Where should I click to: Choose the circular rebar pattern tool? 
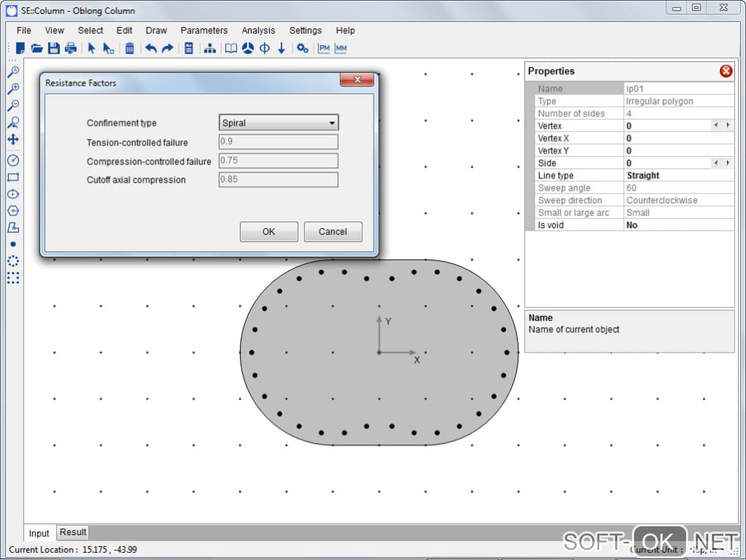tap(12, 261)
